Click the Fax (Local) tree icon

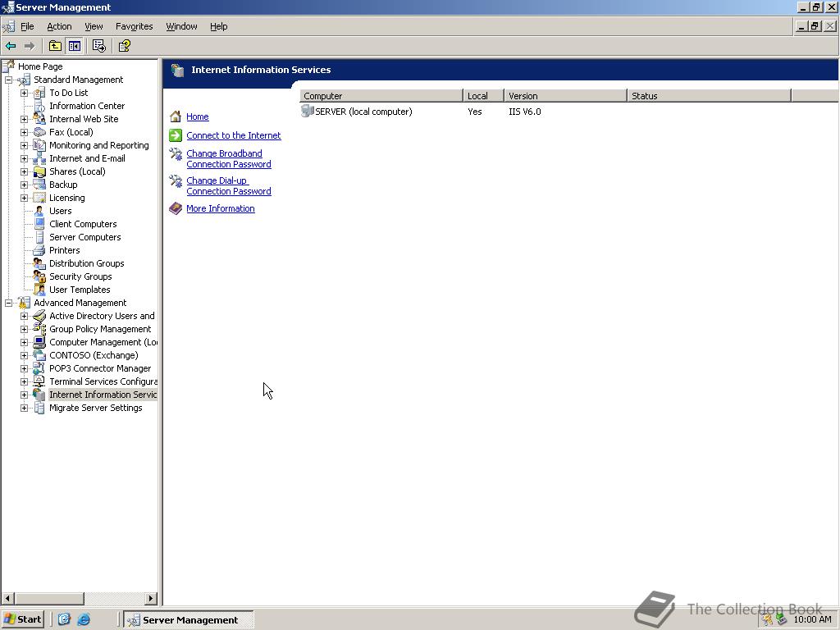coord(39,132)
